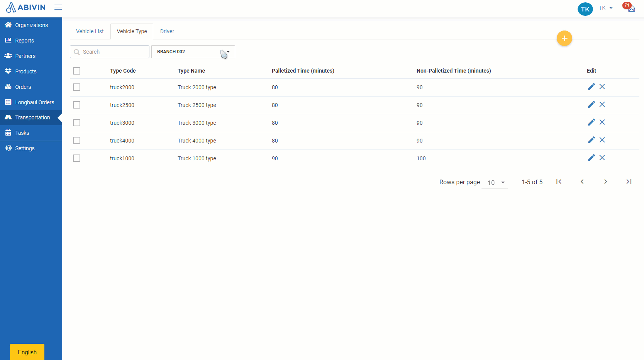Viewport: 644px width, 360px height.
Task: Open the notifications envelope icon
Action: tap(631, 8)
